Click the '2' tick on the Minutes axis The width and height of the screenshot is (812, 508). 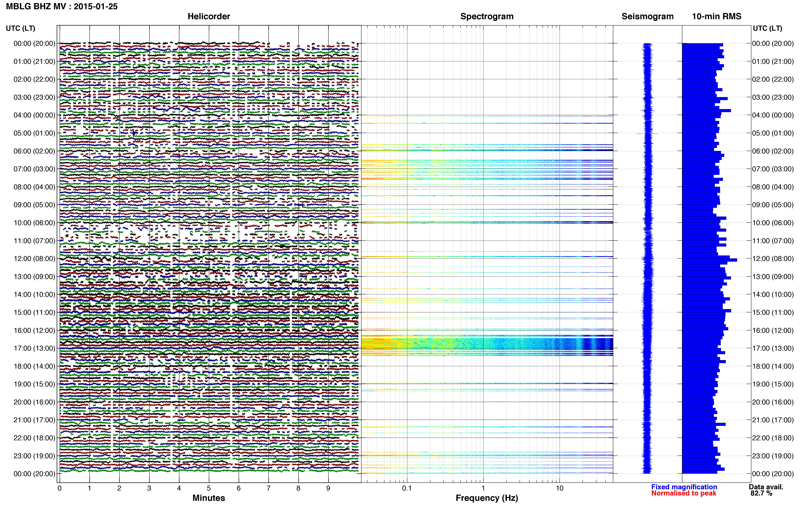119,488
